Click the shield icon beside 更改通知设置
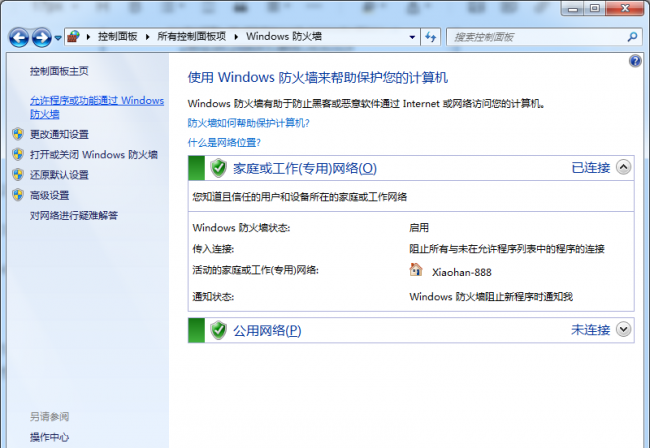Viewport: 650px width, 448px height. [x=18, y=134]
